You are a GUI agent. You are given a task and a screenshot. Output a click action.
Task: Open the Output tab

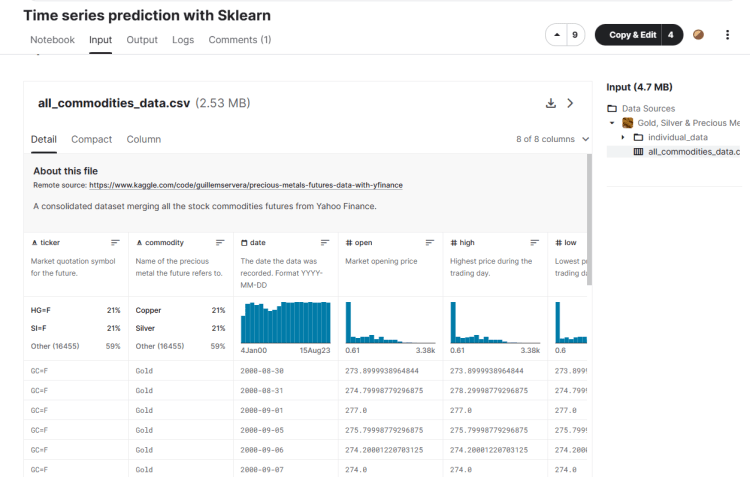click(x=142, y=40)
